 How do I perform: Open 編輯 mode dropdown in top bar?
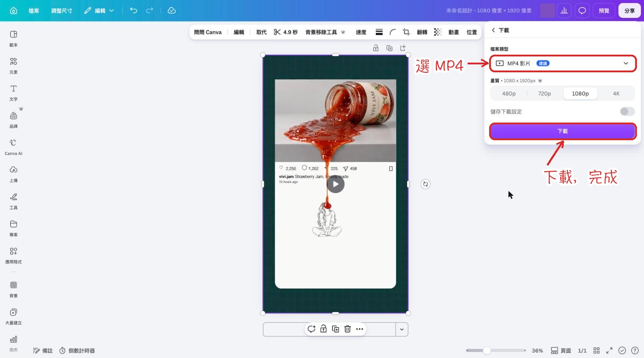click(99, 11)
